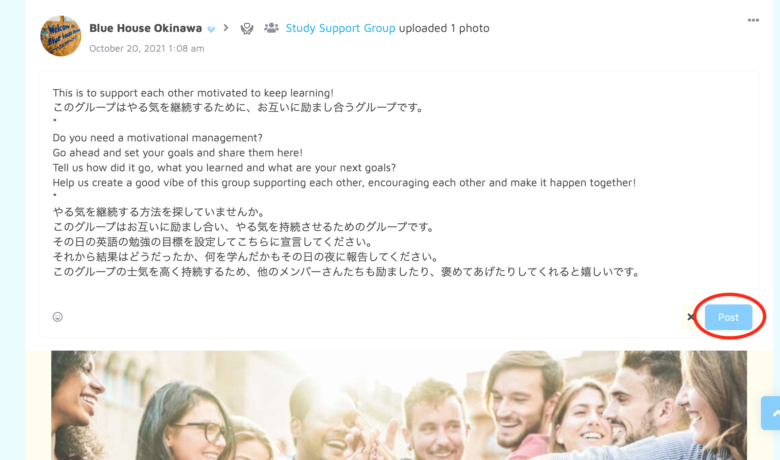The image size is (780, 460).
Task: Open the uploaded group photo
Action: point(398,405)
